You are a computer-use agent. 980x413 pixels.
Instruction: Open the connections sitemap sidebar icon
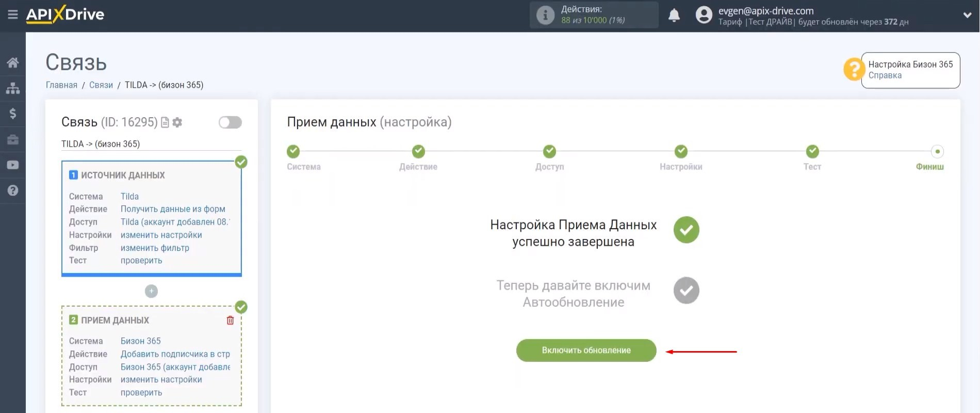13,88
